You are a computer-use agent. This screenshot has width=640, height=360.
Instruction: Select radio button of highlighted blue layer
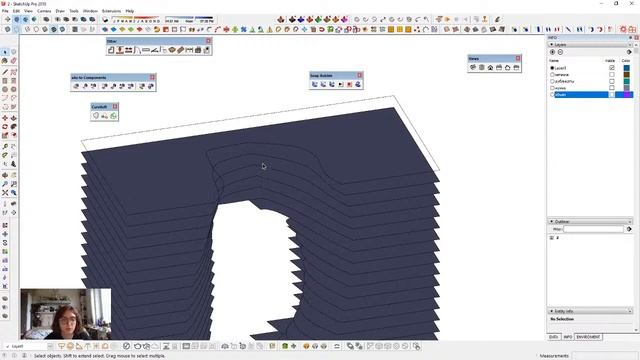tap(552, 95)
